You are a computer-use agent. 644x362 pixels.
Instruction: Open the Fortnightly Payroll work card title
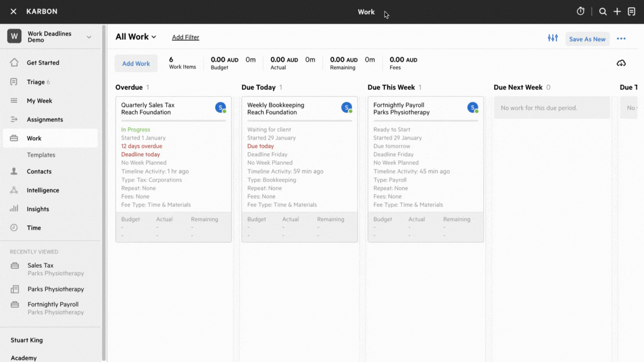click(399, 105)
